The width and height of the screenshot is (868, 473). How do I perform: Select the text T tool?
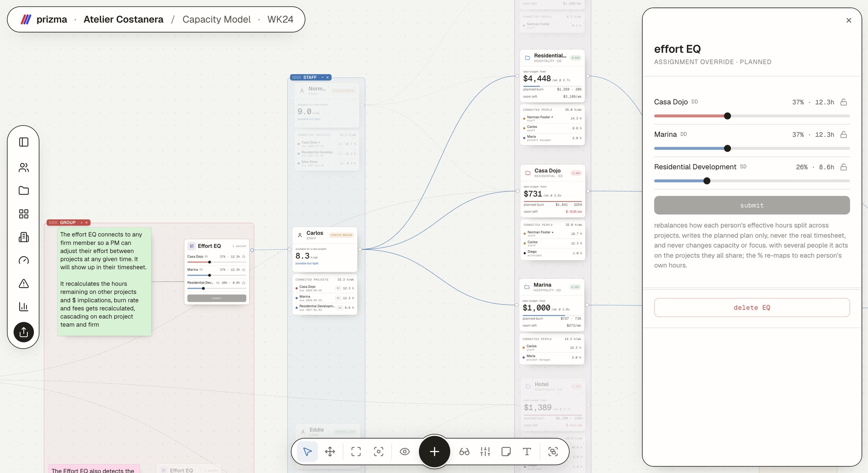(527, 452)
